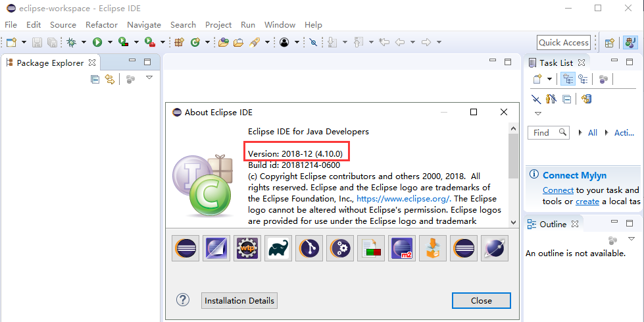
Task: Open the Window menu
Action: pos(280,24)
